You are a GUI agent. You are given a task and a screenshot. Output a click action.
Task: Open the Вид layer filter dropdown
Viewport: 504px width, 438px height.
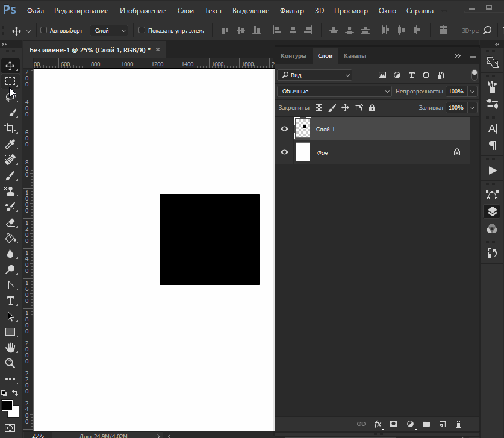pos(314,75)
